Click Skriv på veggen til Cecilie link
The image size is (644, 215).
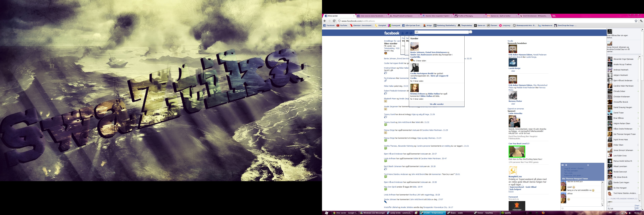429,77
